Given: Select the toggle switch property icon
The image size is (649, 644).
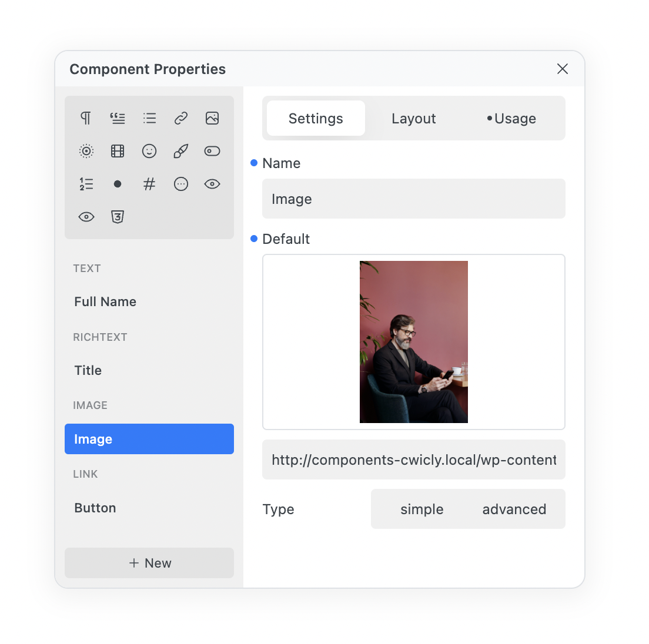Looking at the screenshot, I should 212,151.
